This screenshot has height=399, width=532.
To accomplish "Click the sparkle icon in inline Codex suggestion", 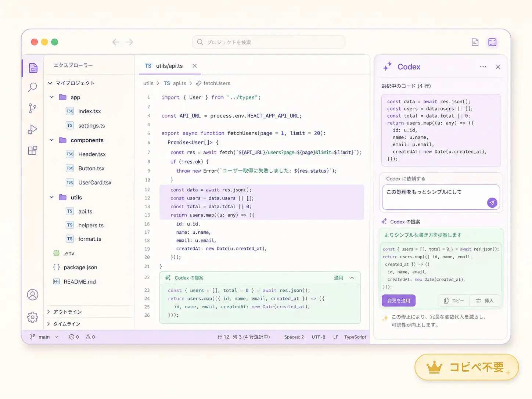I will click(168, 278).
